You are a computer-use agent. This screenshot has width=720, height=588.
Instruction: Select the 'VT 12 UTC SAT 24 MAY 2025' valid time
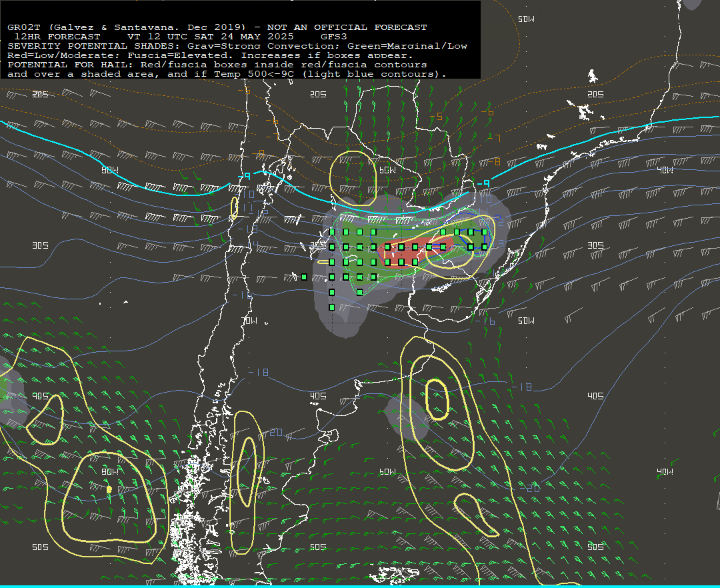point(210,37)
